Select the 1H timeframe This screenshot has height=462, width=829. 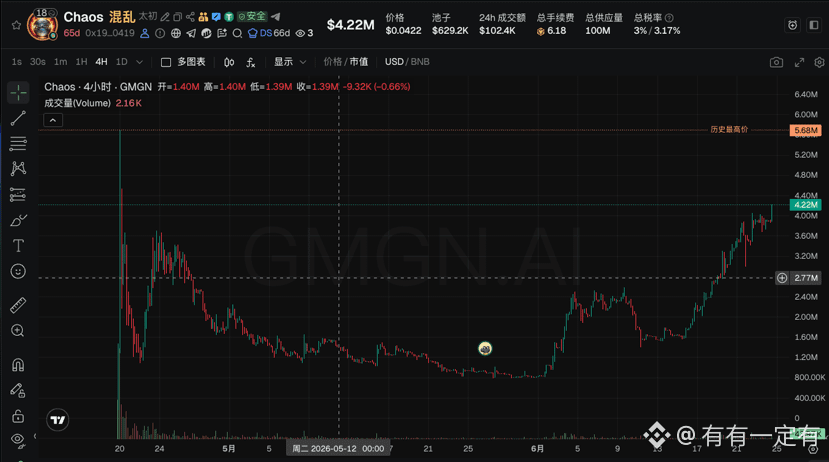(81, 62)
